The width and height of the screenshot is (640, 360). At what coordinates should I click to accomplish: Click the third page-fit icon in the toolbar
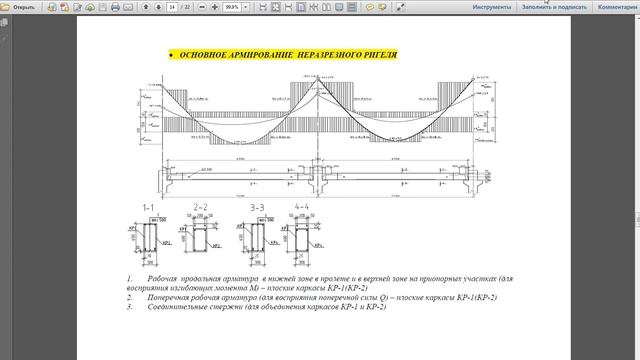tap(288, 7)
